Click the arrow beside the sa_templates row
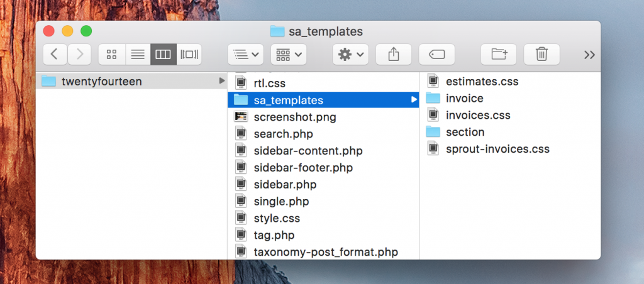This screenshot has width=644, height=284. click(x=414, y=100)
